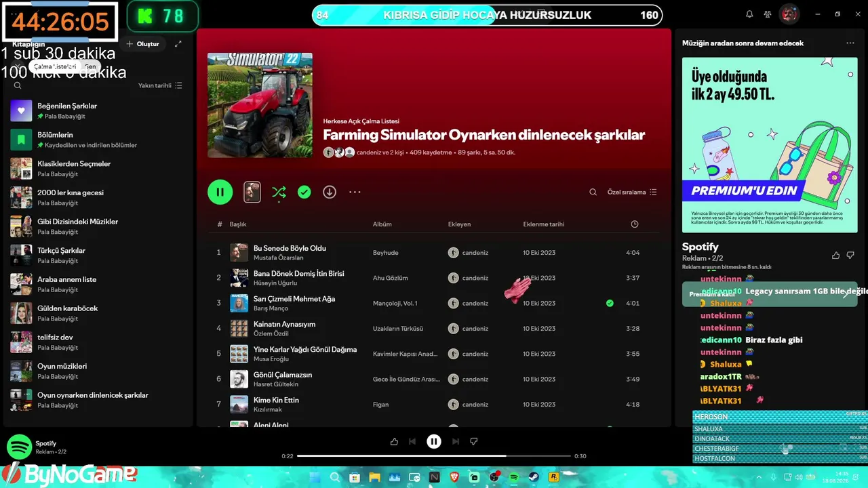Open Klasiklerden Seçmeler playlist in sidebar
This screenshot has width=868, height=488.
(98, 169)
